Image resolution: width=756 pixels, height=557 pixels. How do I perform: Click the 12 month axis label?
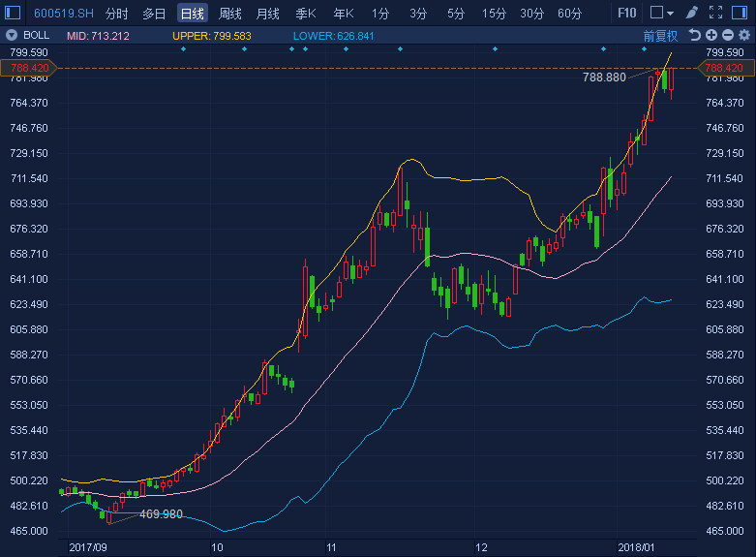point(481,548)
